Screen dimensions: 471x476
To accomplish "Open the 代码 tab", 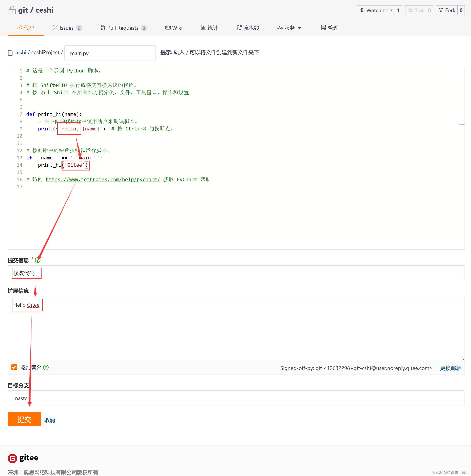I will click(x=26, y=28).
